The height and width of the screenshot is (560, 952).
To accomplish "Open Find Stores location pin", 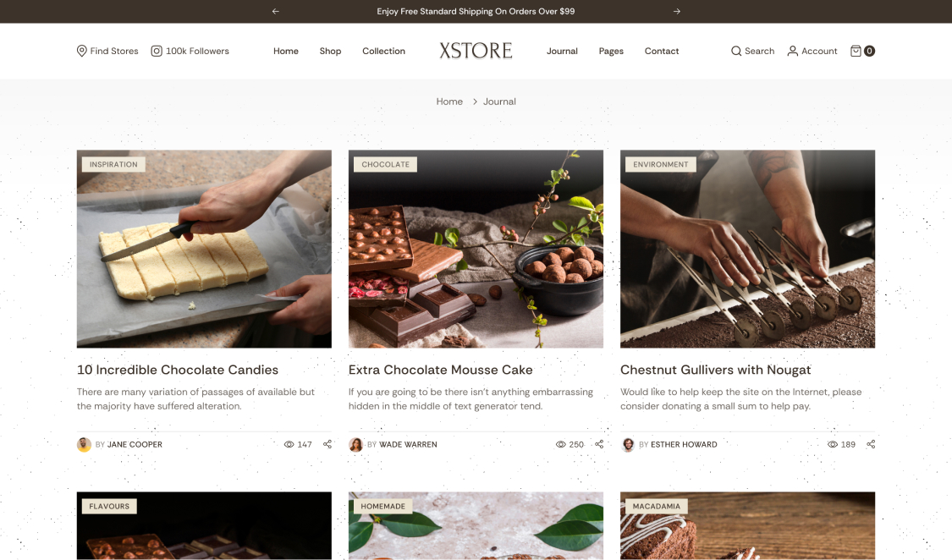I will click(x=82, y=51).
